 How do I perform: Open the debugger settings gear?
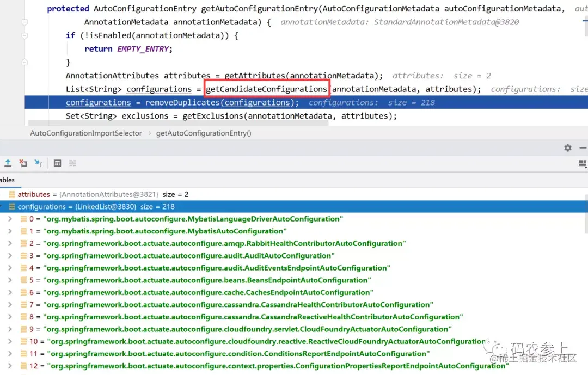coord(568,147)
